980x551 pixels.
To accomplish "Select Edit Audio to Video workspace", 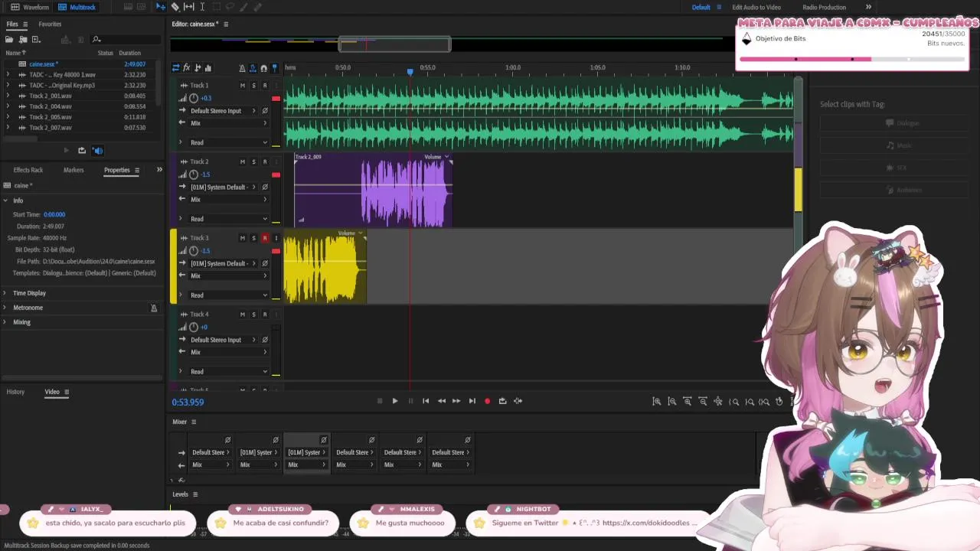I will pyautogui.click(x=756, y=7).
